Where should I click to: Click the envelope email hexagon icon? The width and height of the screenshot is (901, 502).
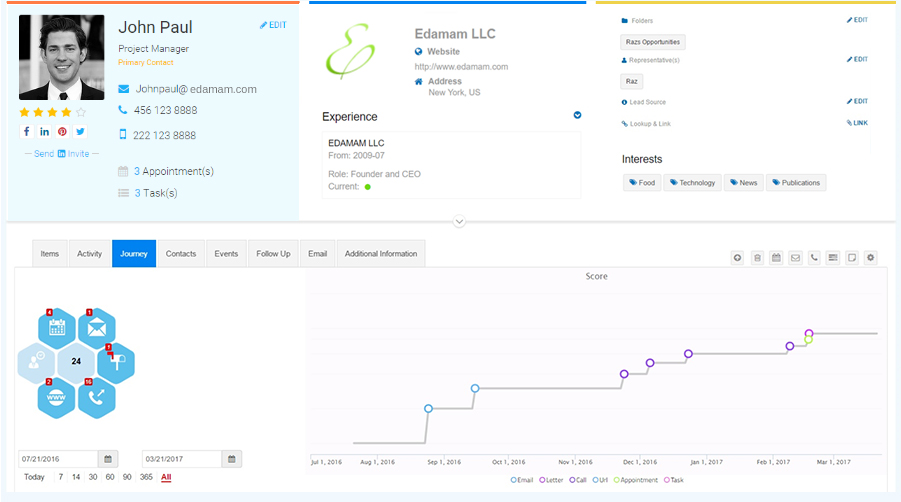[x=96, y=327]
